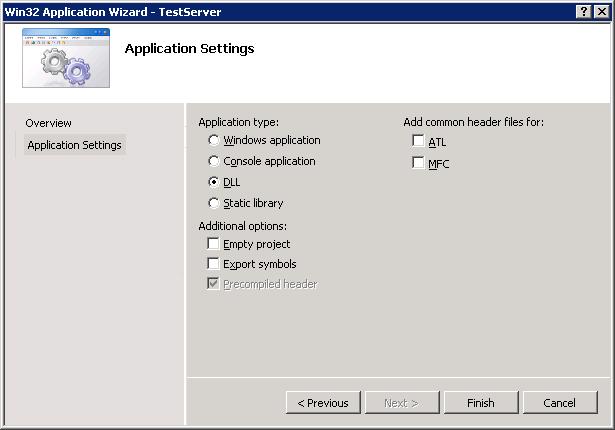Close the Win32 Application Wizard dialog
Image resolution: width=615 pixels, height=430 pixels.
coord(602,11)
